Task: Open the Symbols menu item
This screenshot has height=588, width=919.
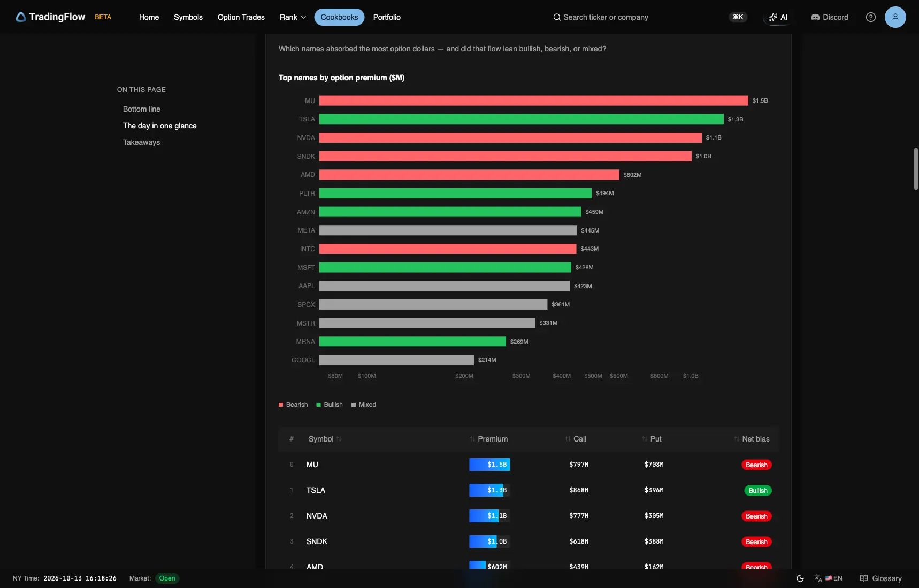Action: point(188,17)
